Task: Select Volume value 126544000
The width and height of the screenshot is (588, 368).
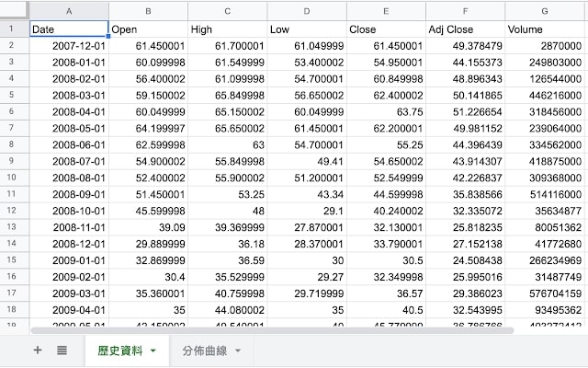Action: 545,79
